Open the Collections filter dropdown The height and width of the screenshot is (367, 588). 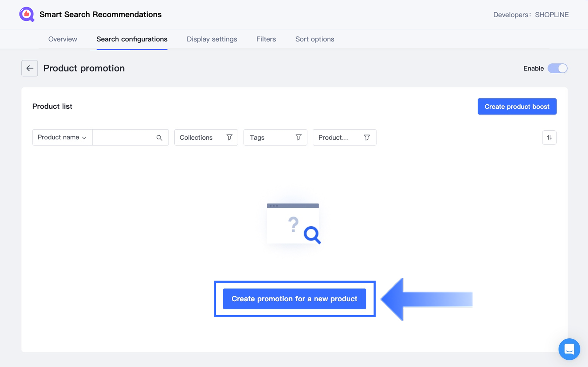click(x=201, y=138)
